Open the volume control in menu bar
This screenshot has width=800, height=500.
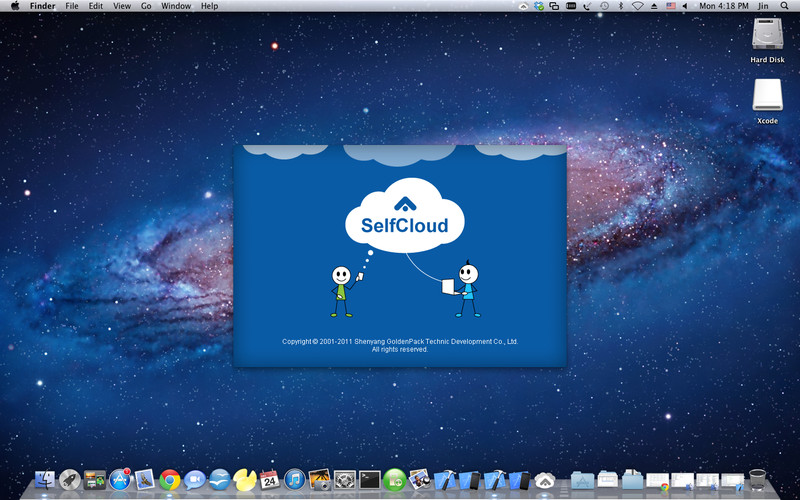click(x=685, y=6)
